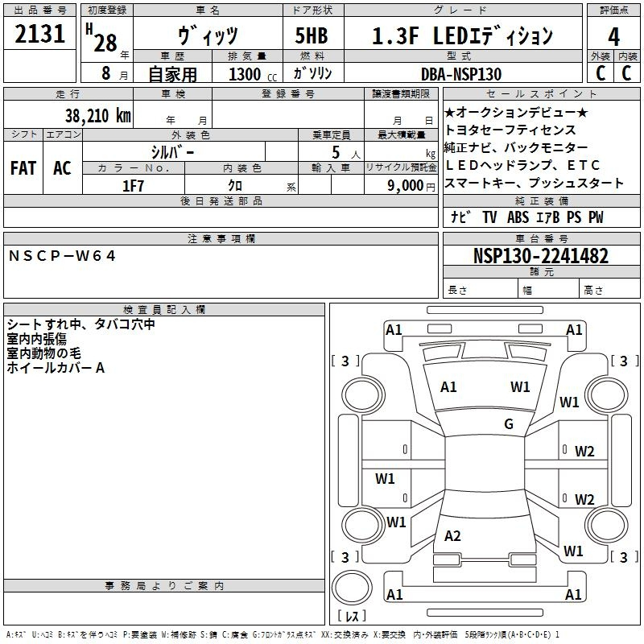Click chassis number NSP130-2241482
This screenshot has width=644, height=644.
point(541,256)
